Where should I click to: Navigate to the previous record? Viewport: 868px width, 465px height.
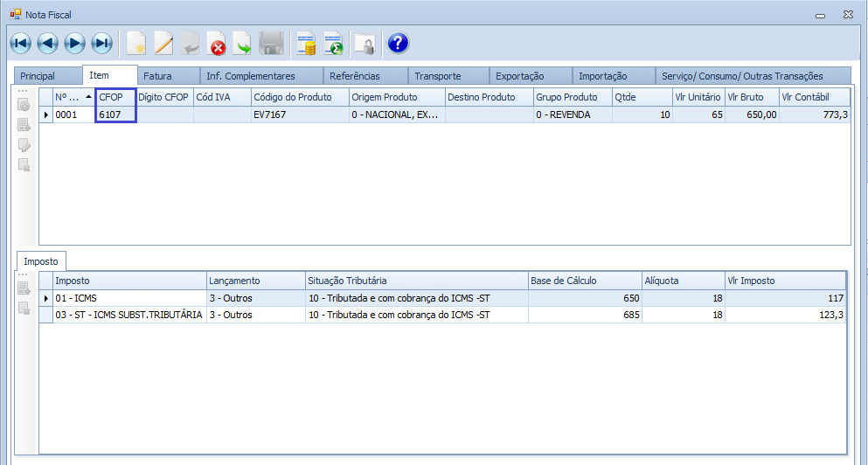tap(47, 43)
